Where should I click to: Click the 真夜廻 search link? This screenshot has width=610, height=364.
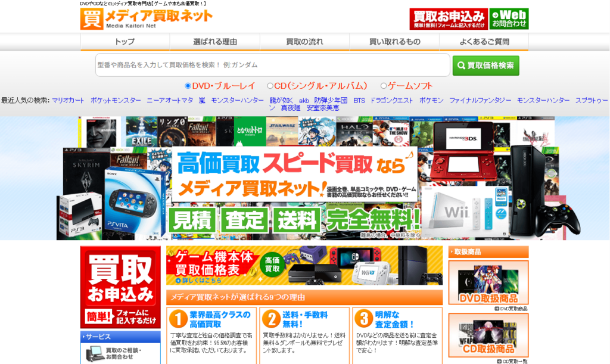291,108
